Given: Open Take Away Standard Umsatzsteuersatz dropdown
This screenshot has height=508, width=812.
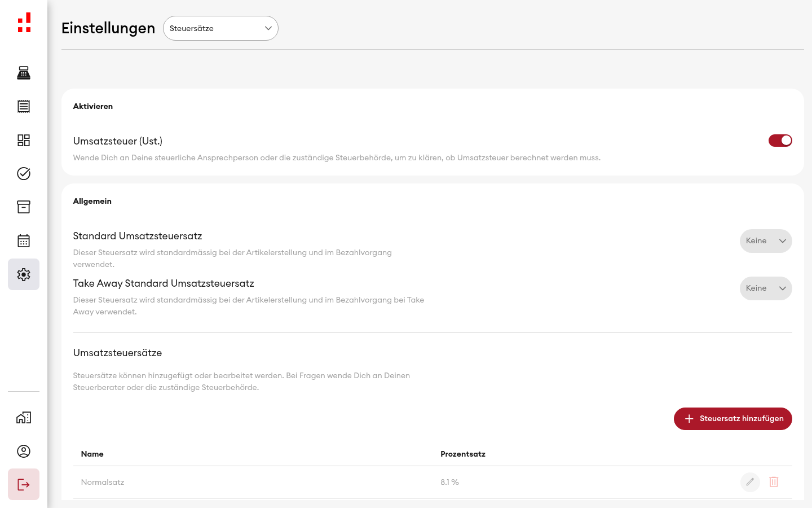Looking at the screenshot, I should pos(766,288).
